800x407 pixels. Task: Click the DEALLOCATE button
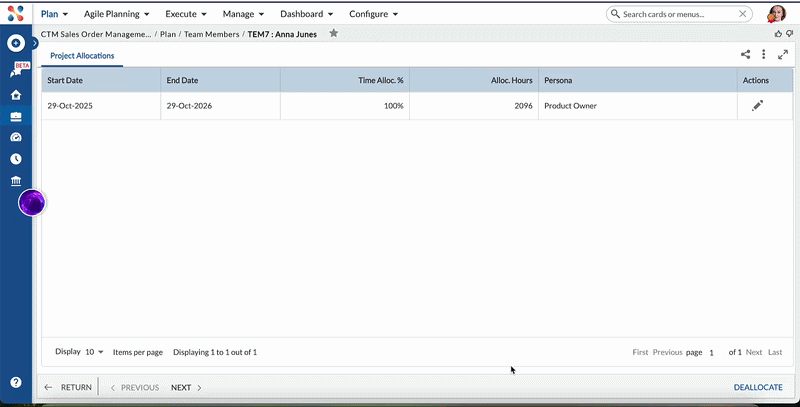click(x=758, y=387)
